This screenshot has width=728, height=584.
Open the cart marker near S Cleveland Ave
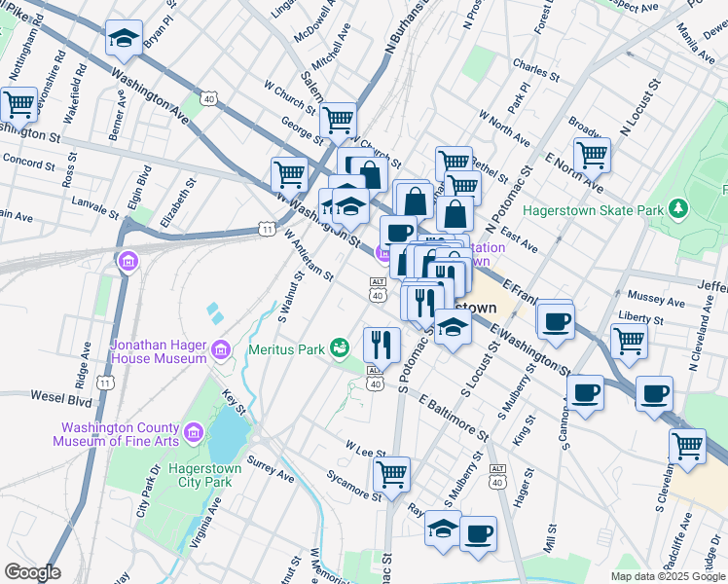(687, 450)
